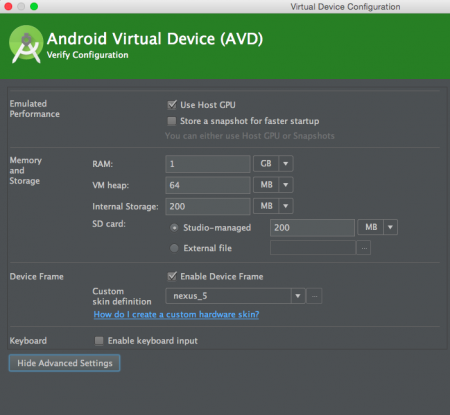450x415 pixels.
Task: Open the RAM unit GB dropdown
Action: [273, 164]
